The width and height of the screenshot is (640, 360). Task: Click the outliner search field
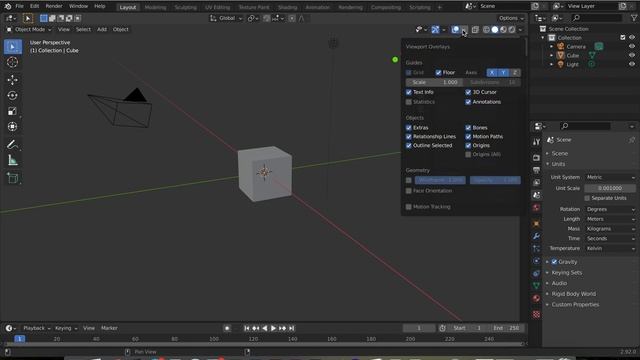pyautogui.click(x=597, y=18)
